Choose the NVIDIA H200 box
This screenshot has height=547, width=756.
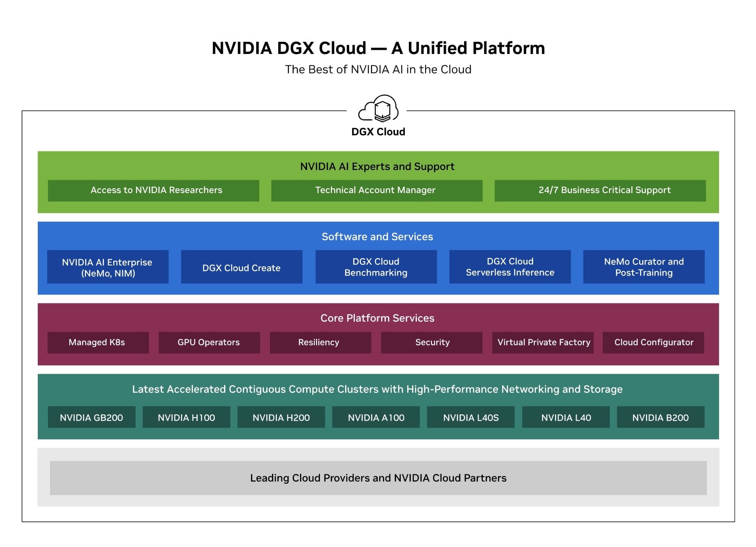coord(281,417)
